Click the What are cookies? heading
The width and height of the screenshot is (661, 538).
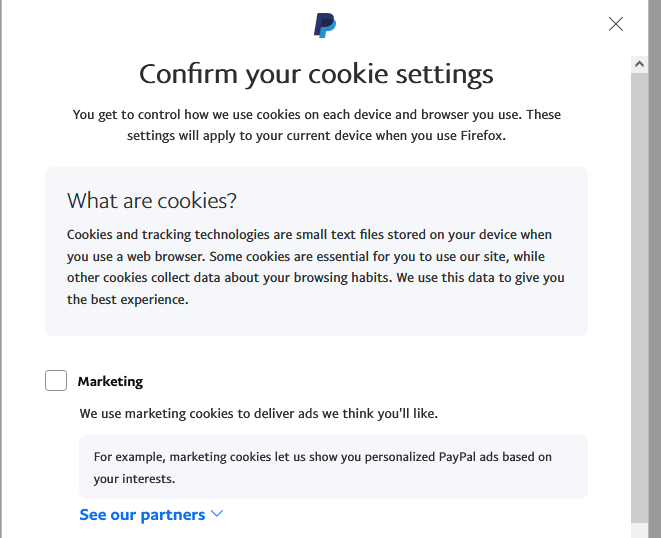click(x=152, y=200)
